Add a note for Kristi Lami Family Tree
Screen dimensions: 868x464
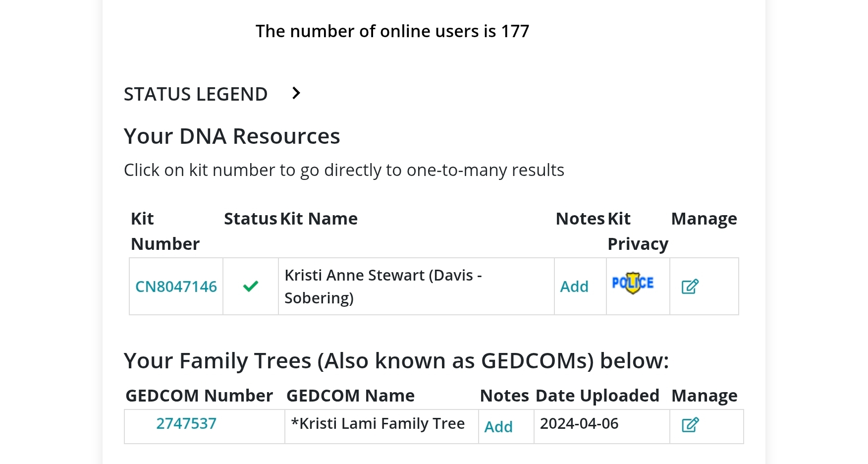(498, 427)
